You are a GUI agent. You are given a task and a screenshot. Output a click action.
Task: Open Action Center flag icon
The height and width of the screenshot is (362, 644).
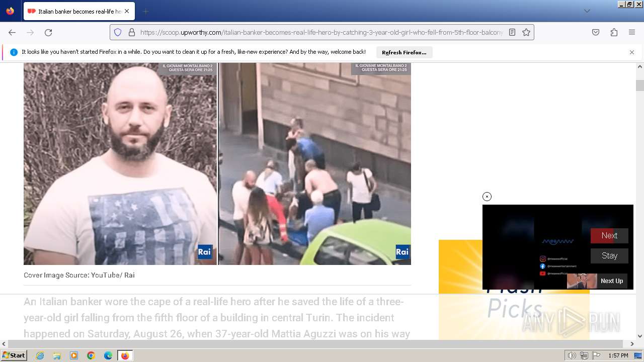pyautogui.click(x=596, y=355)
